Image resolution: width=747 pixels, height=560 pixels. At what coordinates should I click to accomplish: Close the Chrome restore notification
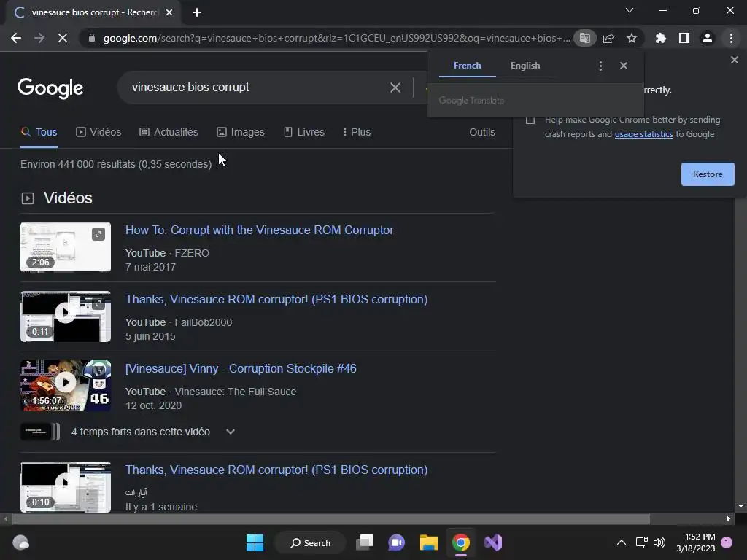tap(735, 60)
